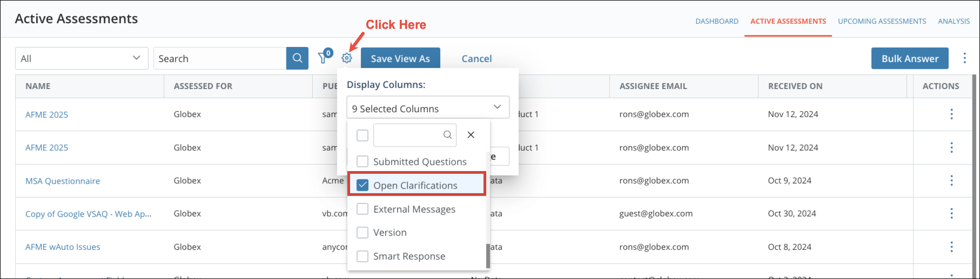Viewport: 980px width, 279px height.
Task: Open actions menu for first AFME 2025 row
Action: pyautogui.click(x=951, y=114)
